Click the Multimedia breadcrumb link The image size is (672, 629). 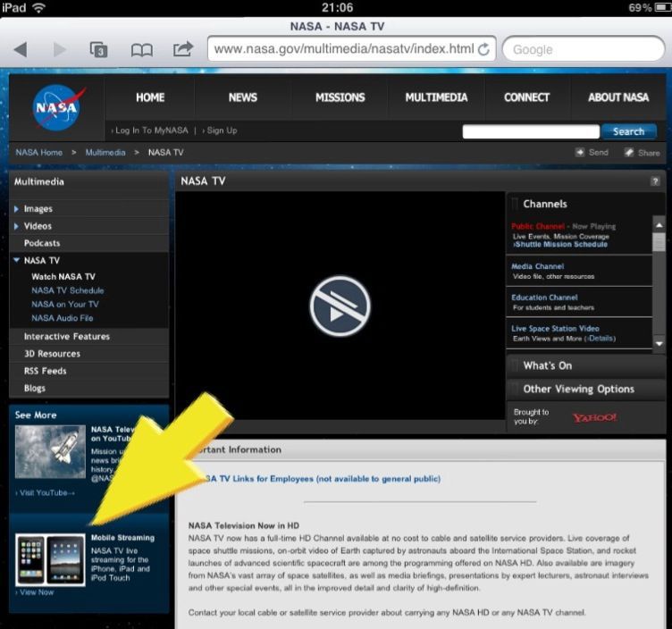[x=105, y=153]
